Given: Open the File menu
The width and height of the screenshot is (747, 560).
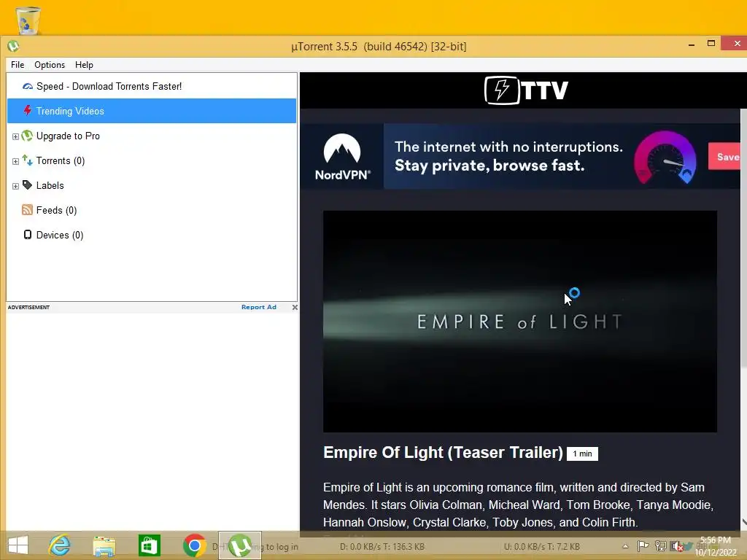Looking at the screenshot, I should [x=18, y=65].
